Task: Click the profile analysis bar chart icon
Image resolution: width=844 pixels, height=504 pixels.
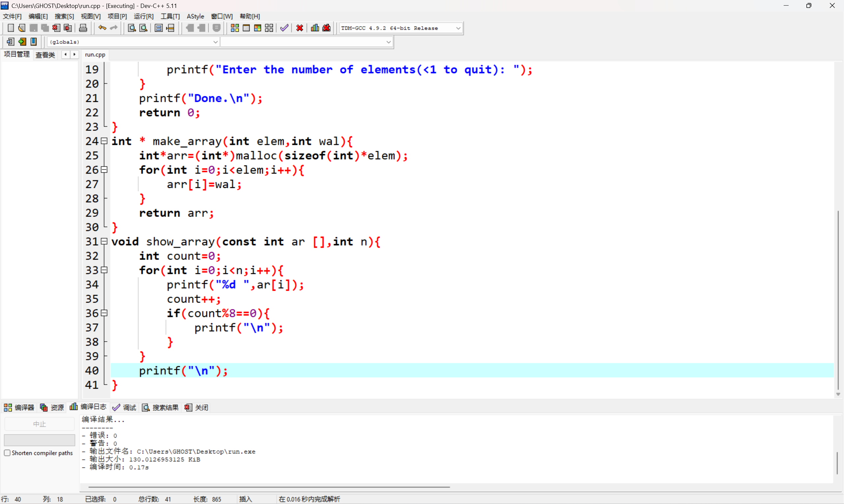Action: click(x=315, y=28)
